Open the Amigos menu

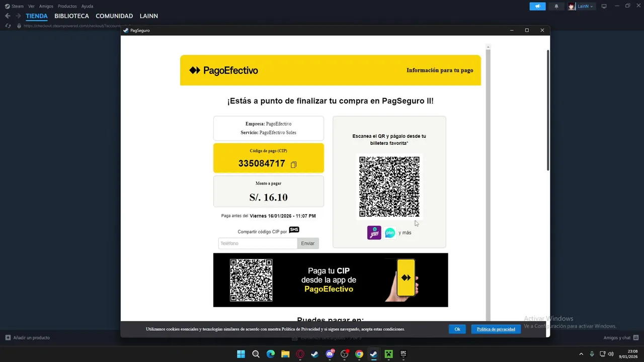[46, 6]
